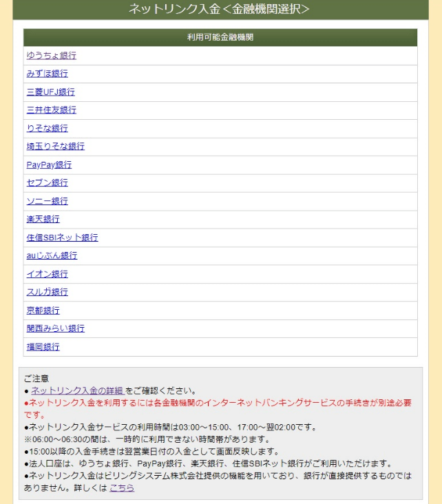The height and width of the screenshot is (504, 442).
Task: Click the ビリングシステム株式会社 note line
Action: [218, 481]
